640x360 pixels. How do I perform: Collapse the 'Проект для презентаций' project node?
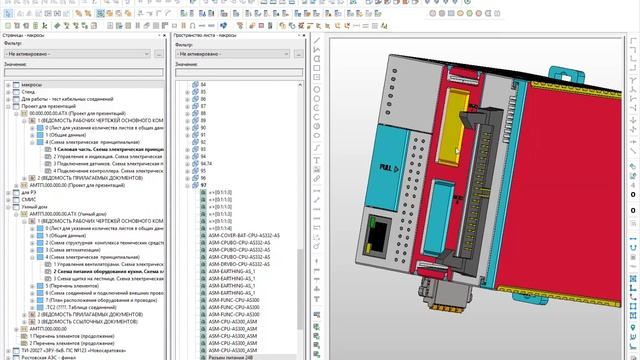tap(8, 106)
